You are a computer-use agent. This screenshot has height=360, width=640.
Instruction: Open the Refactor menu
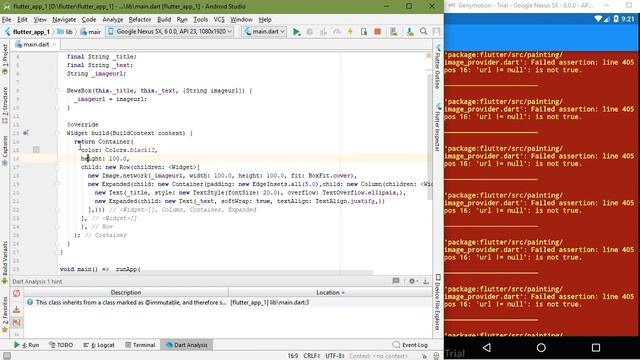[140, 20]
